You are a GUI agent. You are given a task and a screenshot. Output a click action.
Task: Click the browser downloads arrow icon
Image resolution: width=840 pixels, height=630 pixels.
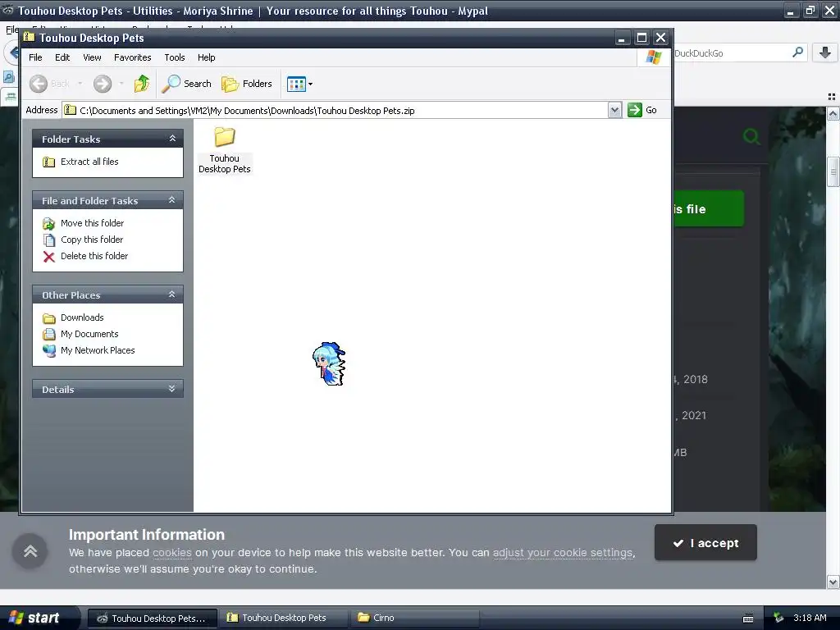point(825,52)
